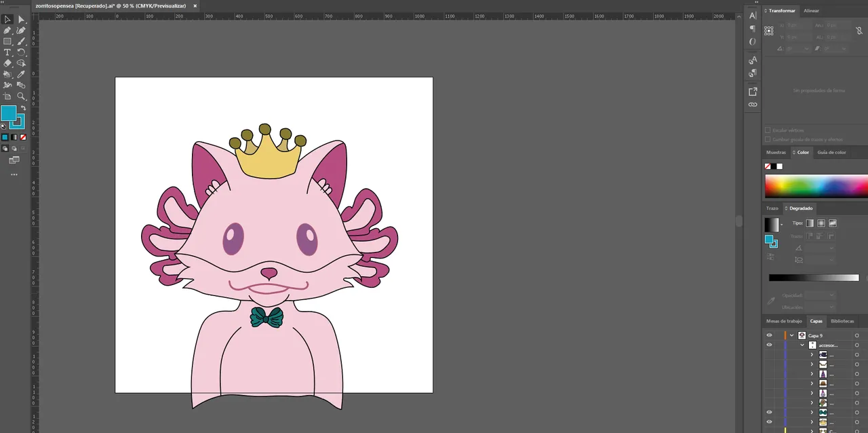The image size is (868, 433).
Task: Open the Asset Export panel icon
Action: [x=753, y=92]
